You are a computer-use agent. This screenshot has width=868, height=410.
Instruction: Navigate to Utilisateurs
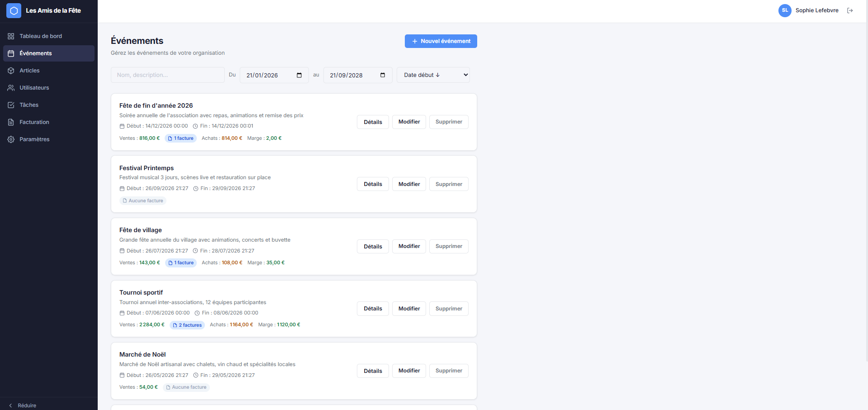point(49,88)
